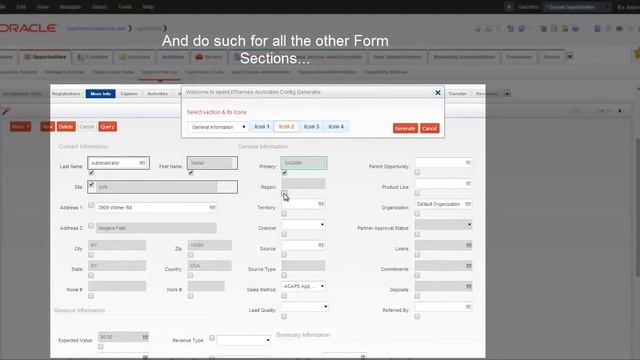Tick the Territory field checkbox
The height and width of the screenshot is (360, 640).
click(x=284, y=214)
